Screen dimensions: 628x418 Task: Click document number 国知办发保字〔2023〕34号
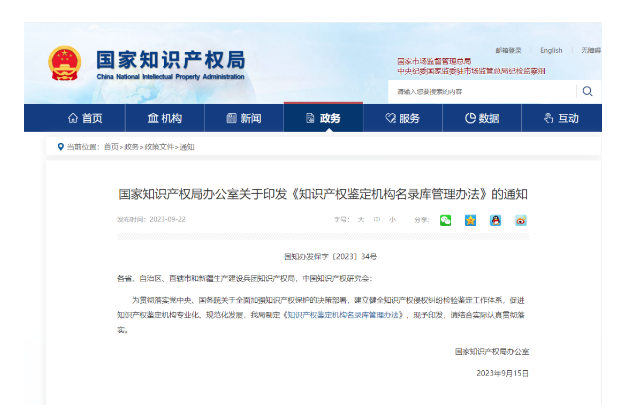pos(330,257)
